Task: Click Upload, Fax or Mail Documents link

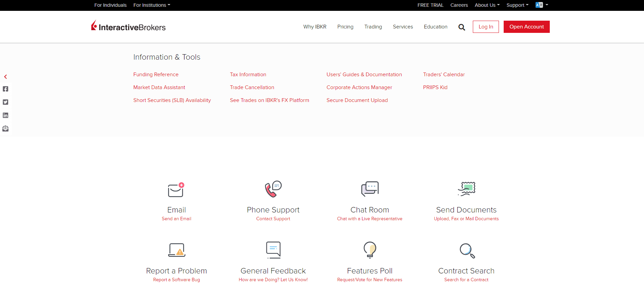Action: (466, 219)
